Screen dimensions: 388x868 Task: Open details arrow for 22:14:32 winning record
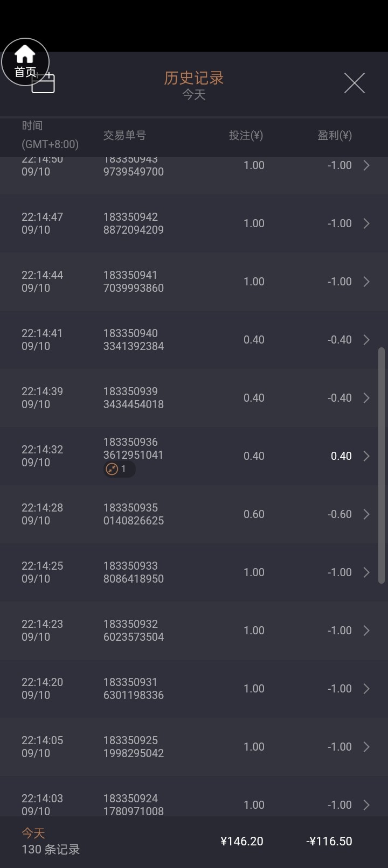[366, 456]
